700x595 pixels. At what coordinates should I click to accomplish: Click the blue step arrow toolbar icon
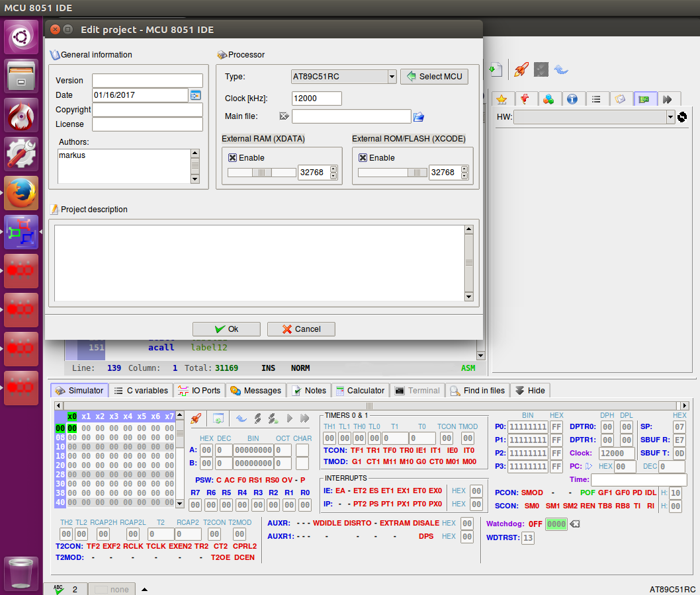[560, 69]
